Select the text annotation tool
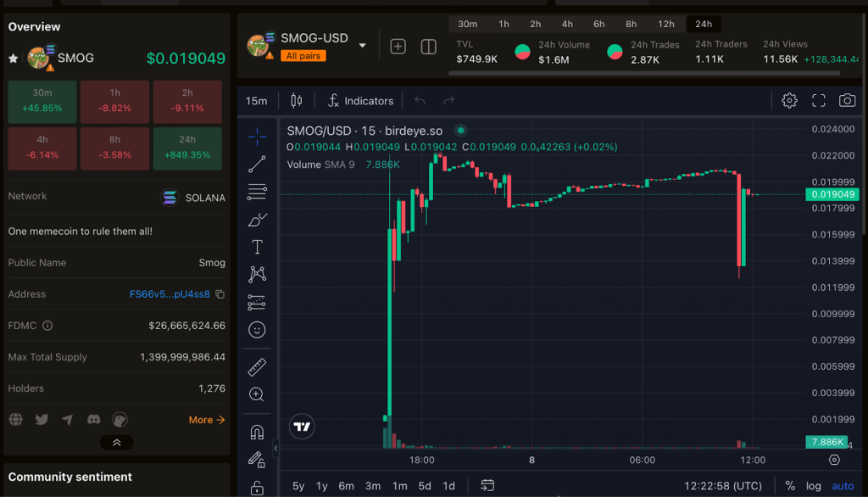The image size is (868, 497). (257, 247)
